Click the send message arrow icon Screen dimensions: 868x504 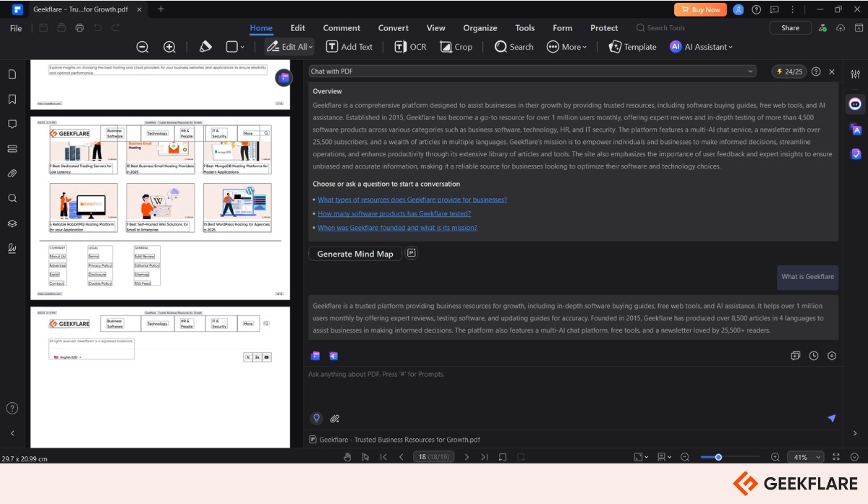click(832, 418)
